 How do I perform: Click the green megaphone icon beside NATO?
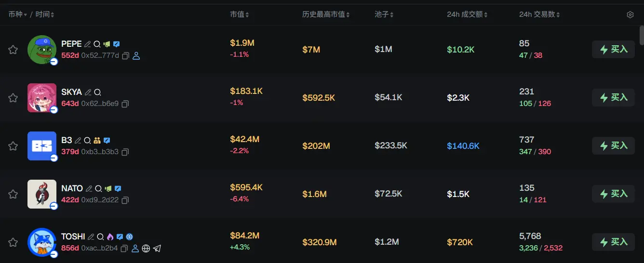(108, 188)
